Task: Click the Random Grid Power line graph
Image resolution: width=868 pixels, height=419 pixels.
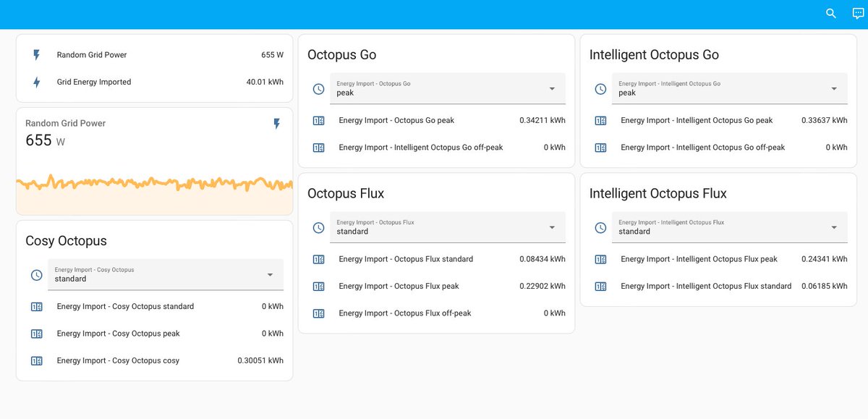Action: pyautogui.click(x=155, y=193)
